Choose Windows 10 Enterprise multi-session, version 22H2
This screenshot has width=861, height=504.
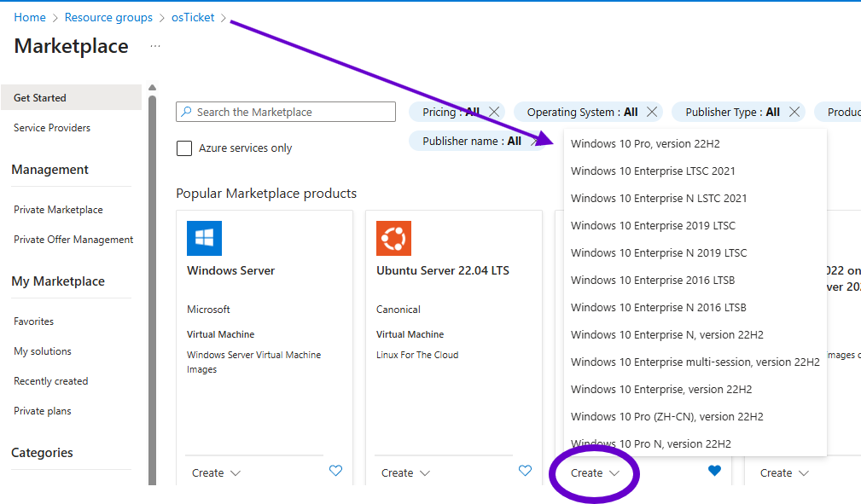coord(695,362)
